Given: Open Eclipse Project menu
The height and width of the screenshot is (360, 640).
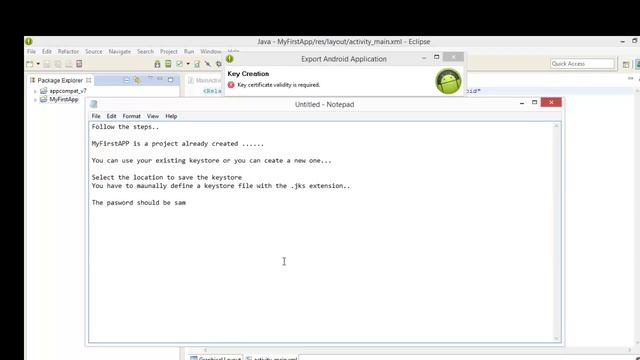Looking at the screenshot, I should [169, 51].
